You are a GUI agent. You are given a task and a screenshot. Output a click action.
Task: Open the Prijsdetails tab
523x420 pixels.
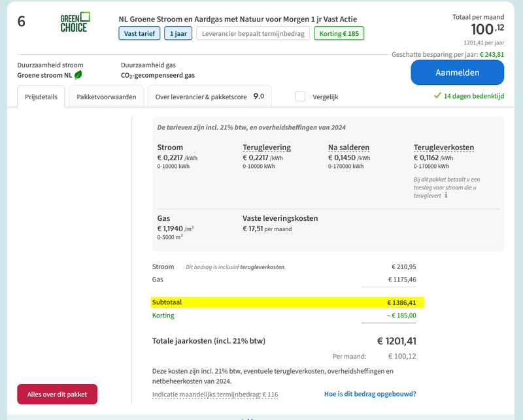coord(41,97)
